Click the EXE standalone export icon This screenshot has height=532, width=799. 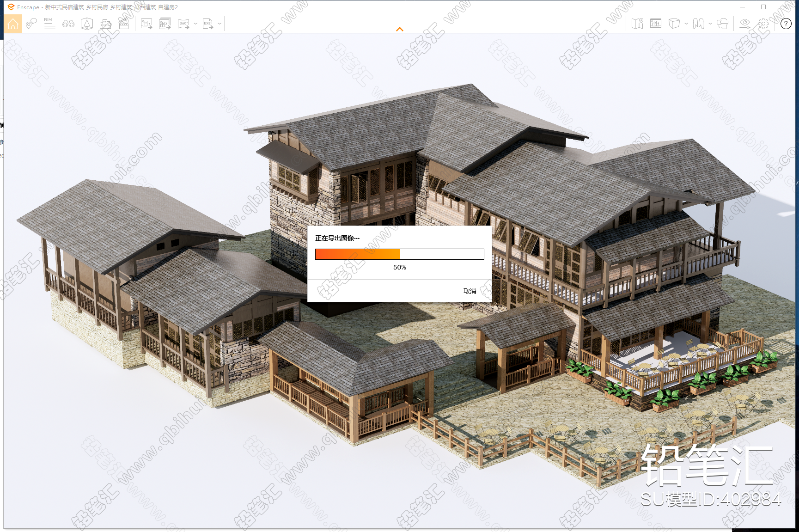click(x=208, y=24)
